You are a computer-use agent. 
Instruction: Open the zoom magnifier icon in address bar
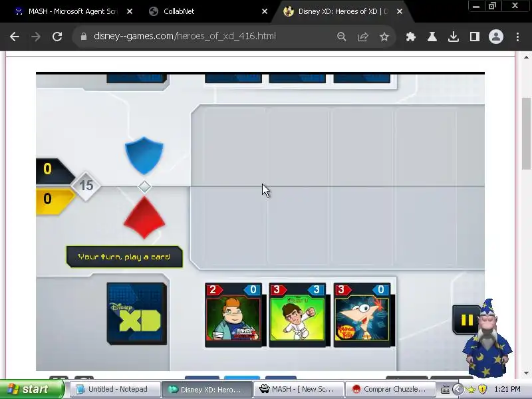coord(341,37)
